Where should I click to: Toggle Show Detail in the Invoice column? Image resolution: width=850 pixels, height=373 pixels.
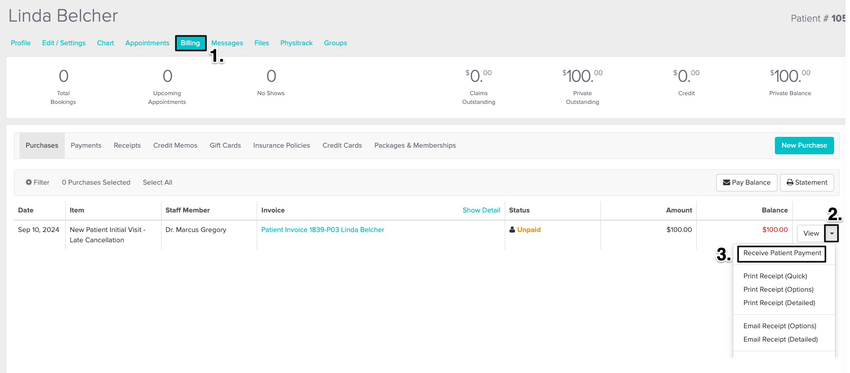tap(481, 210)
